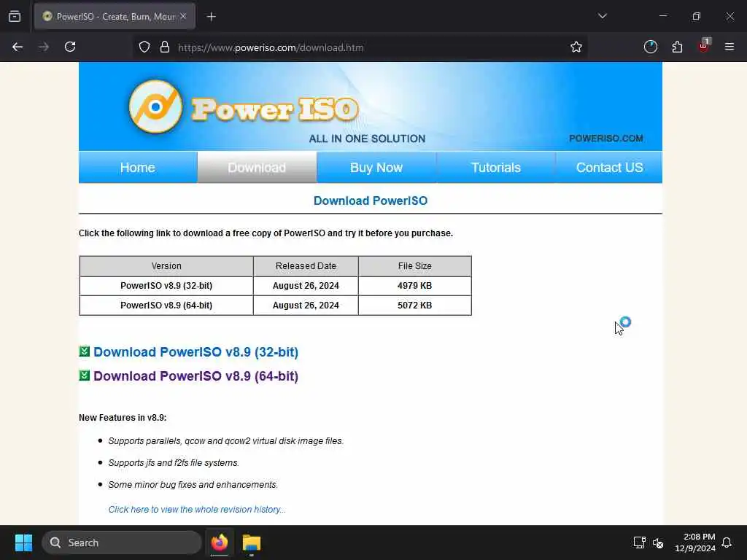Reload the PowerISO download page
This screenshot has height=560, width=747.
pos(70,47)
